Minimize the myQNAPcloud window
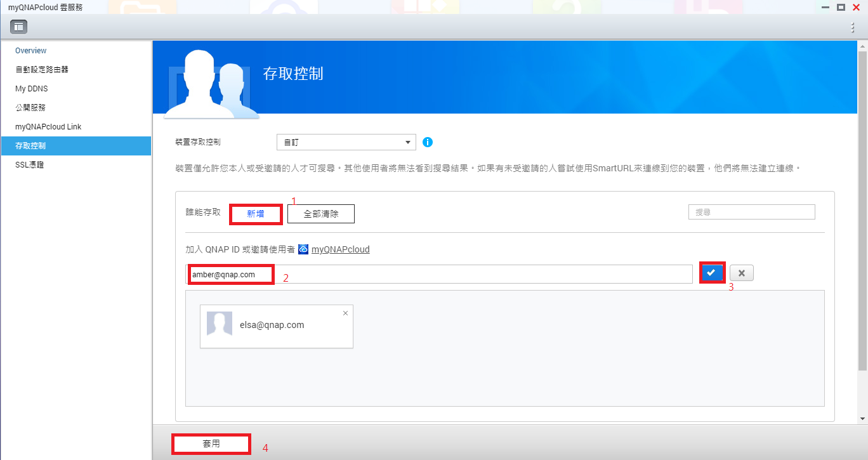868x460 pixels. pyautogui.click(x=825, y=7)
